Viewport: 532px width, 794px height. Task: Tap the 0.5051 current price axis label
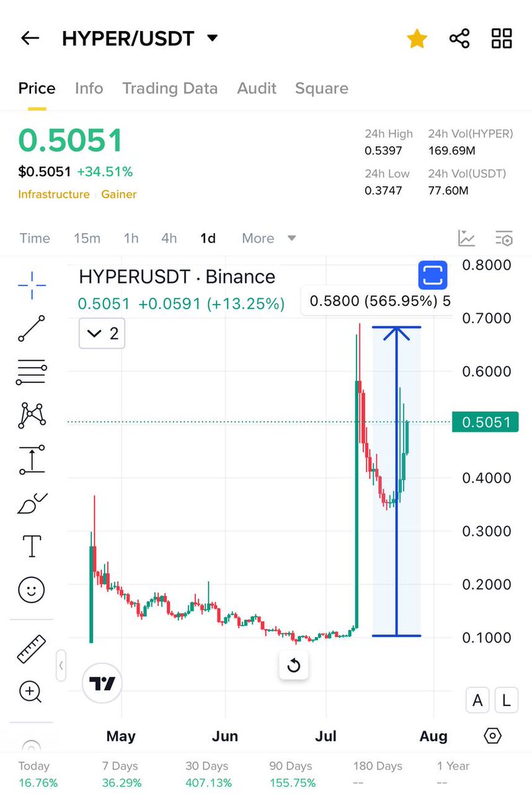click(486, 422)
